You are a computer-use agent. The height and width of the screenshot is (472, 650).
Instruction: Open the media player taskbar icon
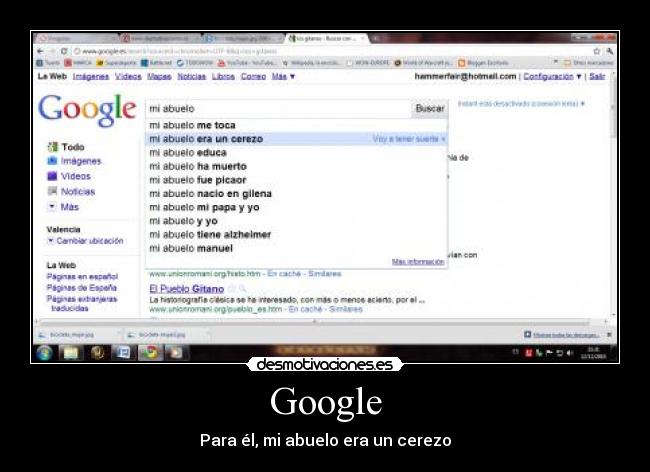176,353
